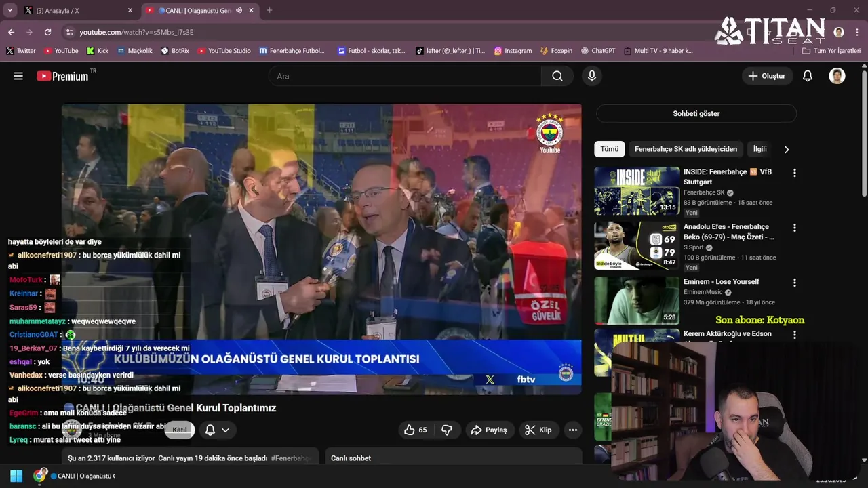This screenshot has width=868, height=488.
Task: Click the Sohbeti göster button
Action: 696,113
